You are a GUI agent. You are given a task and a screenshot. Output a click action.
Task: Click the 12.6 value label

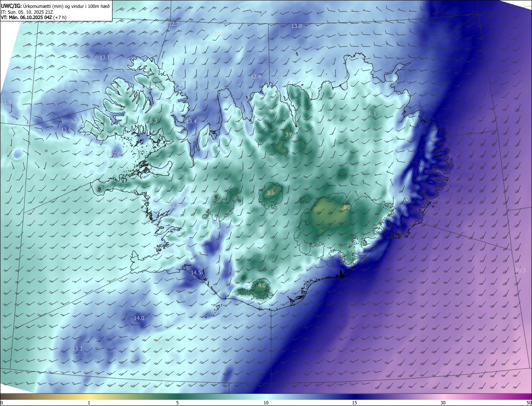pyautogui.click(x=115, y=154)
